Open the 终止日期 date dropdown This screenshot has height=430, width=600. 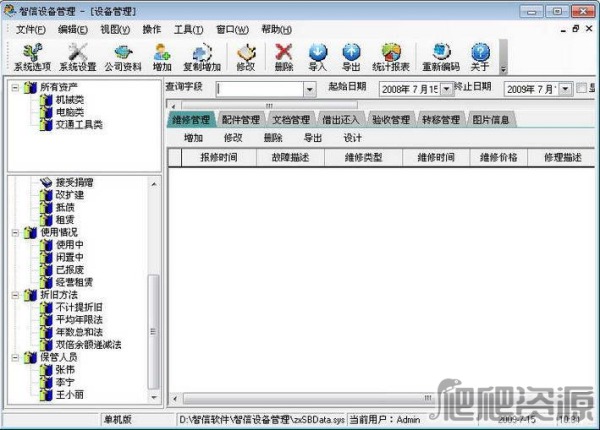click(565, 89)
